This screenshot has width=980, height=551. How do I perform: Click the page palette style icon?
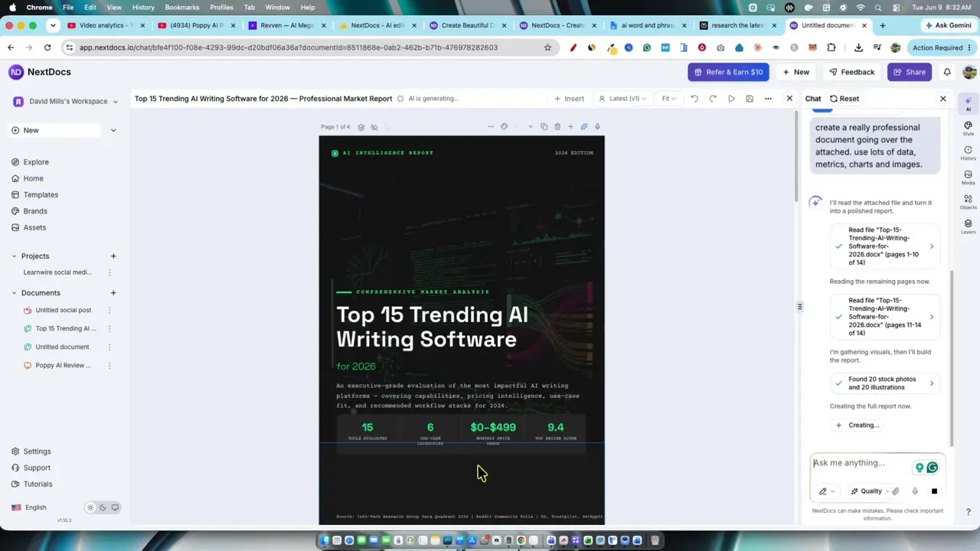pyautogui.click(x=504, y=127)
